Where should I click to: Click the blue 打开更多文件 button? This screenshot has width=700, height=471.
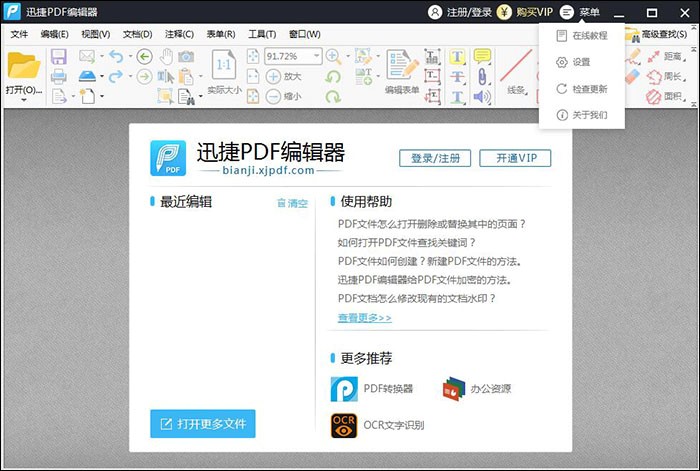click(x=203, y=424)
